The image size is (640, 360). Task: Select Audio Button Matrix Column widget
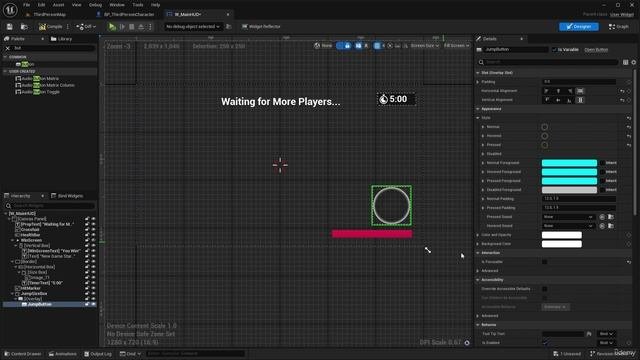(x=45, y=85)
